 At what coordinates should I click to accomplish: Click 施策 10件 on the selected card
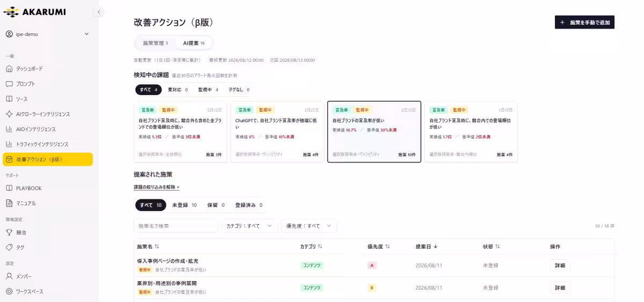pos(407,155)
